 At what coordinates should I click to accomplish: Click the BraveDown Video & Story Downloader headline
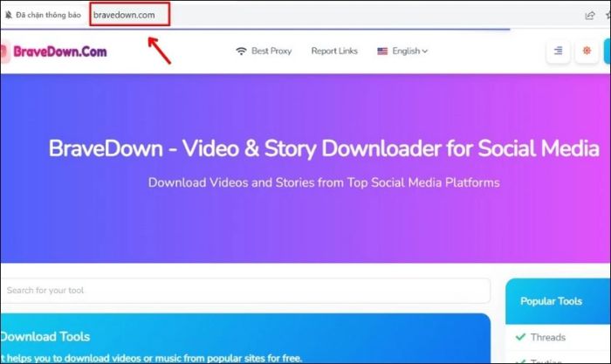tap(324, 148)
